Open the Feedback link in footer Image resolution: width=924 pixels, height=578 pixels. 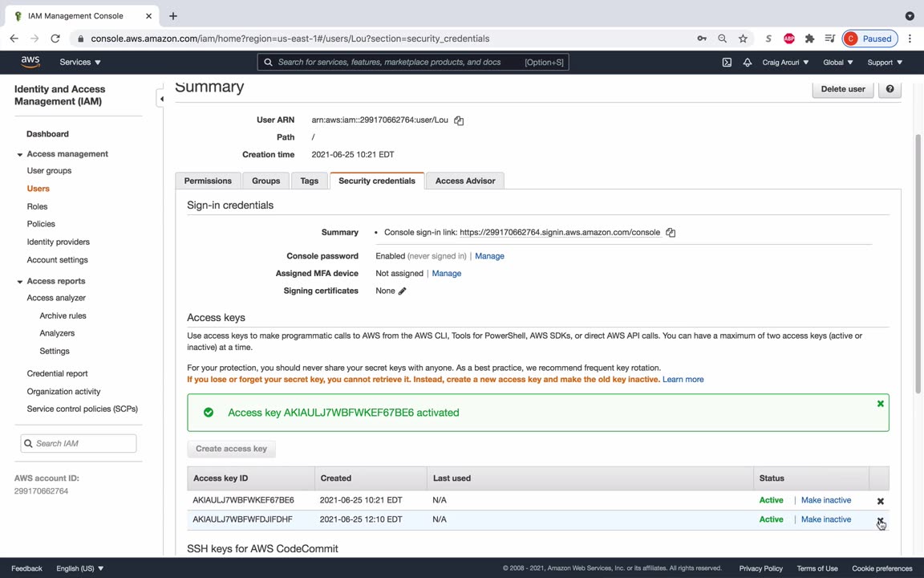[26, 568]
